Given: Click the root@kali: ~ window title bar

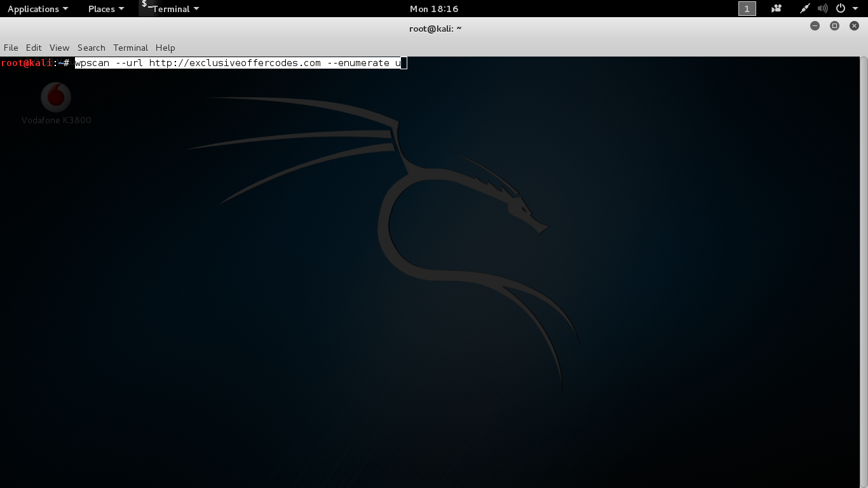Looking at the screenshot, I should pyautogui.click(x=434, y=28).
